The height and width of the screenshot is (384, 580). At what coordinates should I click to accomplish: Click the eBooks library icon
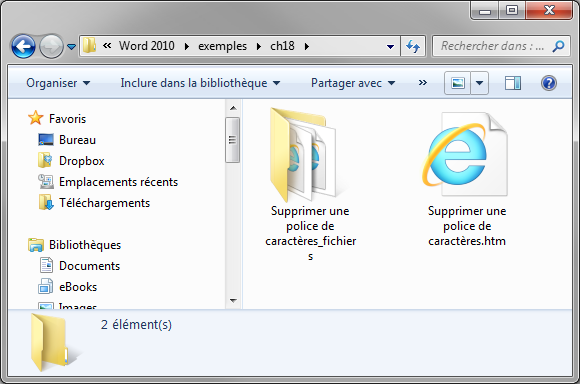[45, 287]
